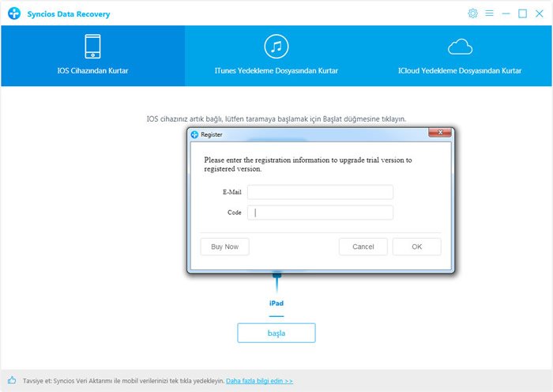The height and width of the screenshot is (392, 553).
Task: Click the Syncios Data Recovery title text
Action: [x=69, y=14]
